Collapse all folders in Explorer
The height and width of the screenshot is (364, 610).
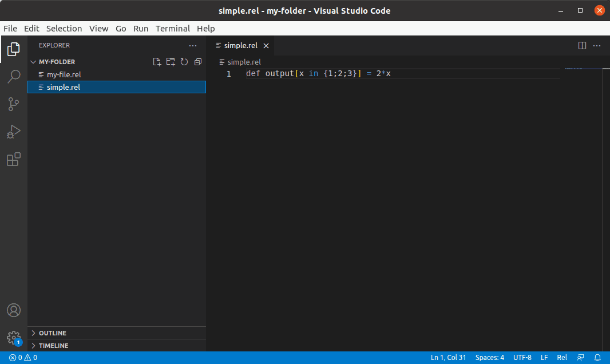[198, 62]
